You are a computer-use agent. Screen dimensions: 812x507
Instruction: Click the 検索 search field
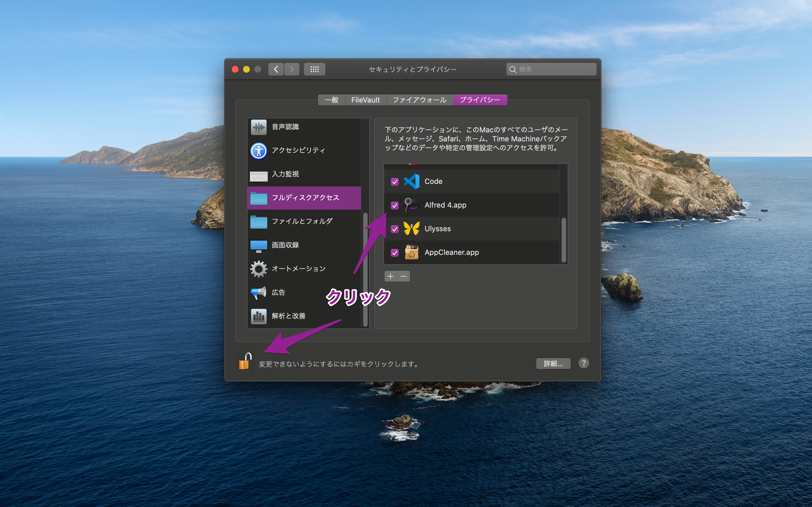pos(551,69)
